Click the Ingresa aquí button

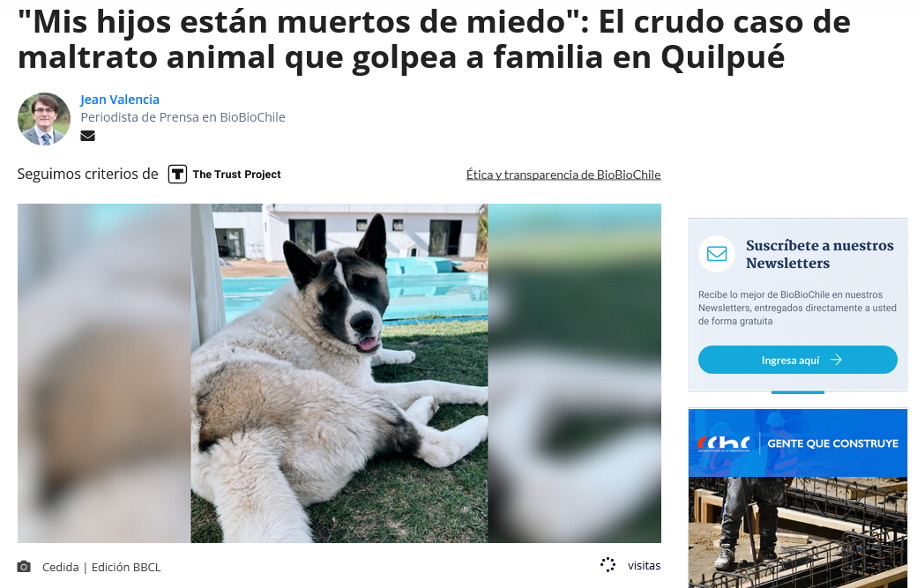pos(798,360)
